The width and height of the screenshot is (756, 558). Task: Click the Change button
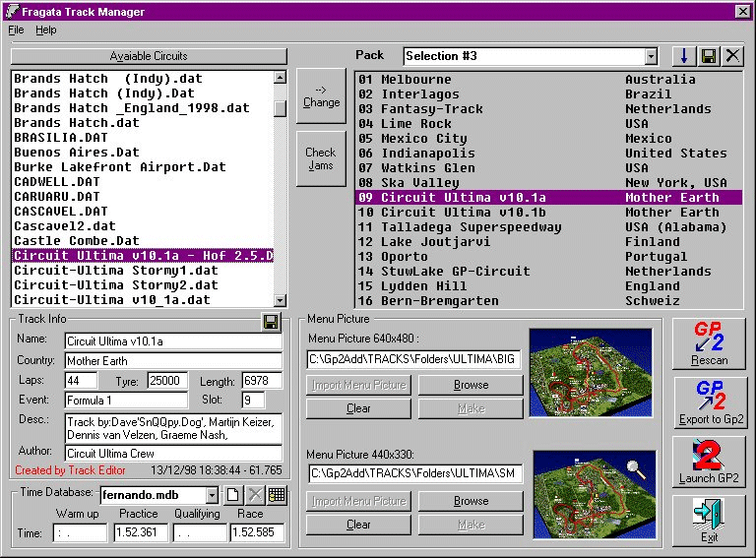321,95
